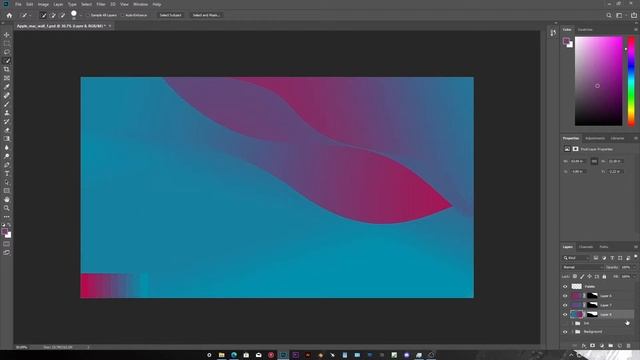Viewport: 640px width, 360px height.
Task: Click the foreground color swatch in toolbar
Action: pos(5,231)
